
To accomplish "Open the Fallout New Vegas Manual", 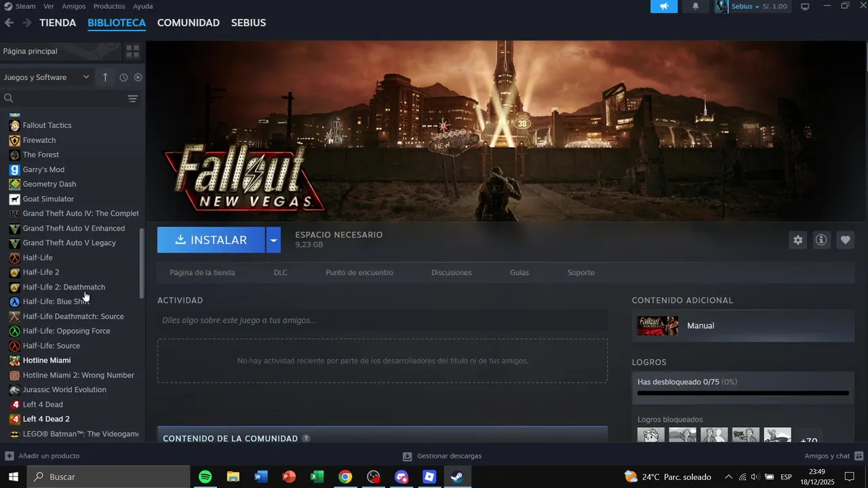I will (743, 326).
